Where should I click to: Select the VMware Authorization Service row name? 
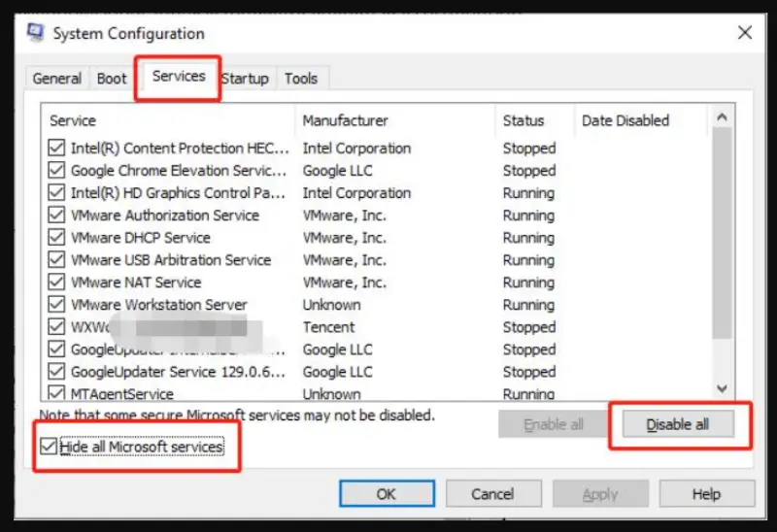[165, 215]
